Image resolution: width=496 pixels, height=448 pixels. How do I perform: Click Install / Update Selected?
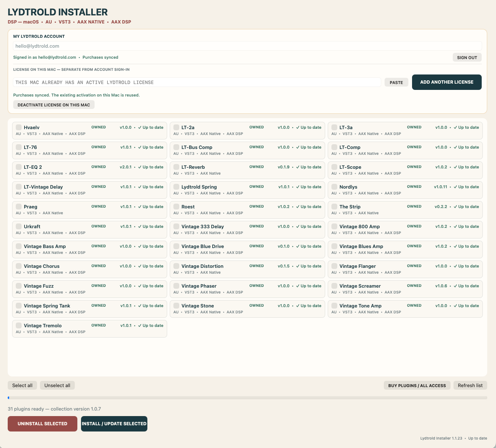click(x=114, y=424)
